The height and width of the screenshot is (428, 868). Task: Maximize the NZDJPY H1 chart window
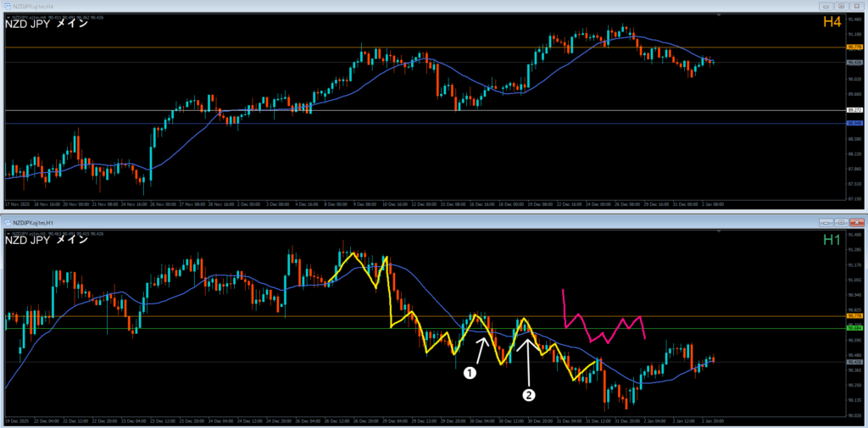841,222
